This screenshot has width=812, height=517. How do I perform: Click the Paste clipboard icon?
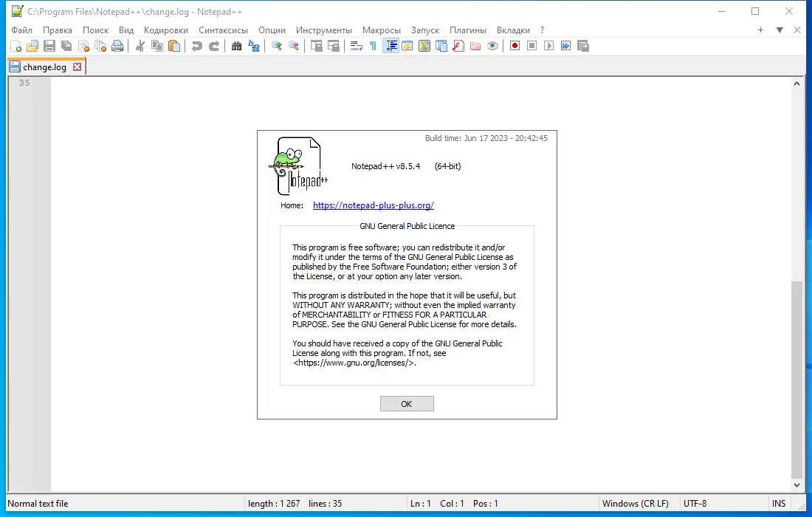(x=174, y=46)
